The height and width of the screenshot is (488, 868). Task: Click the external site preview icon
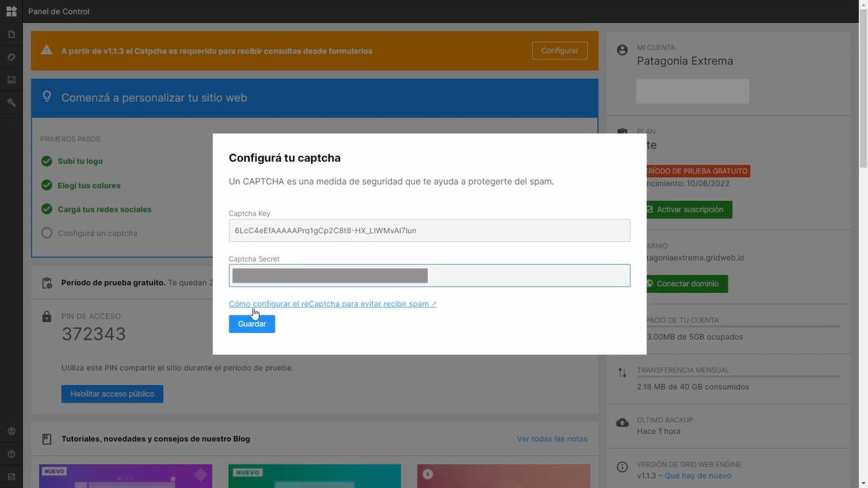pyautogui.click(x=11, y=477)
